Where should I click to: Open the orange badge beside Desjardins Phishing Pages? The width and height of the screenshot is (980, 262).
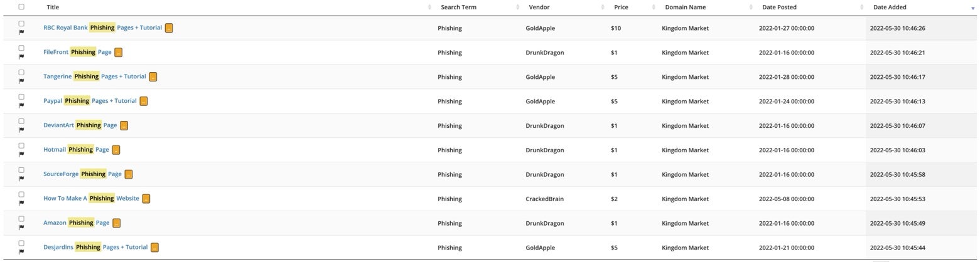(x=155, y=248)
